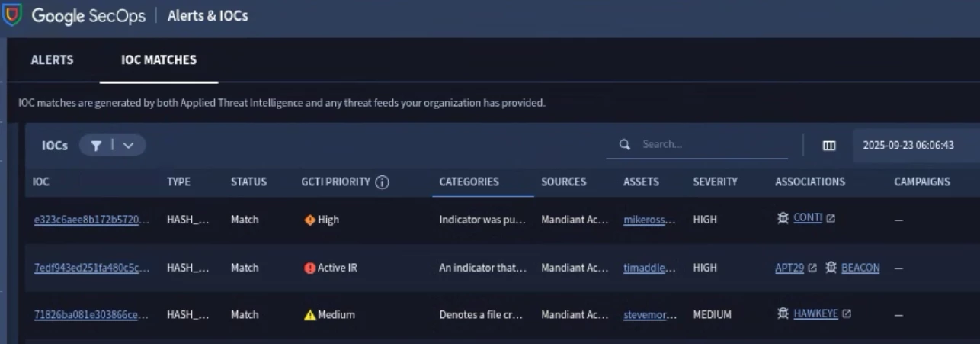Click the red Active IR priority icon
Screen dimensions: 980x344
point(309,268)
